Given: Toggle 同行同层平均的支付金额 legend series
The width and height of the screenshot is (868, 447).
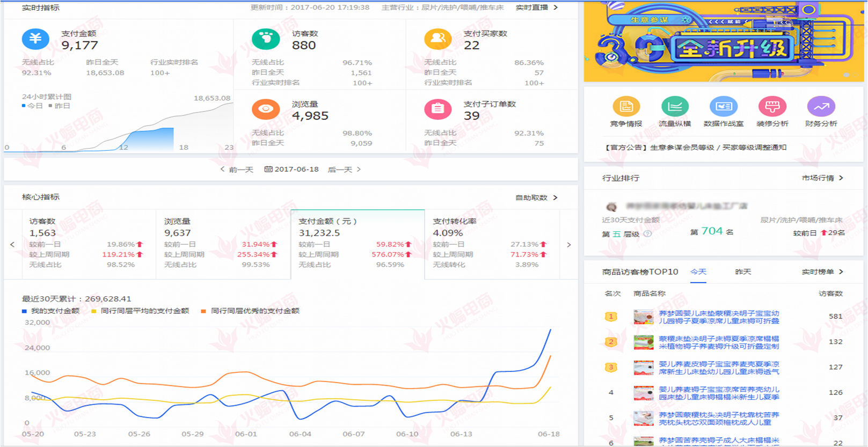Looking at the screenshot, I should pos(141,311).
